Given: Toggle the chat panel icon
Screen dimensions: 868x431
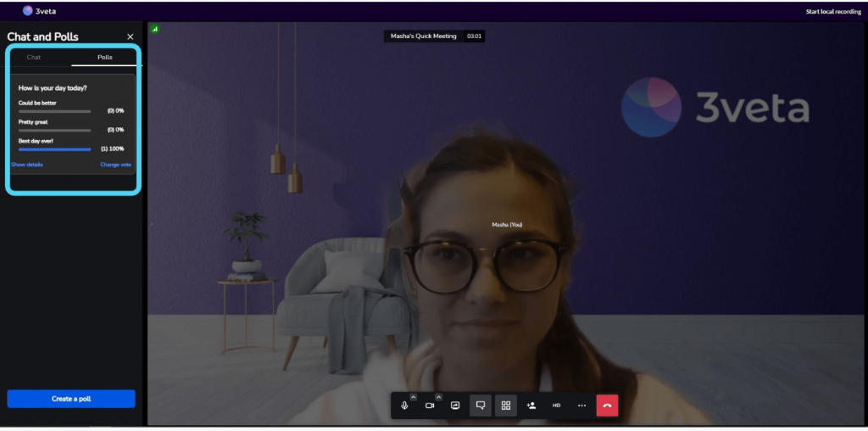Looking at the screenshot, I should (x=481, y=406).
